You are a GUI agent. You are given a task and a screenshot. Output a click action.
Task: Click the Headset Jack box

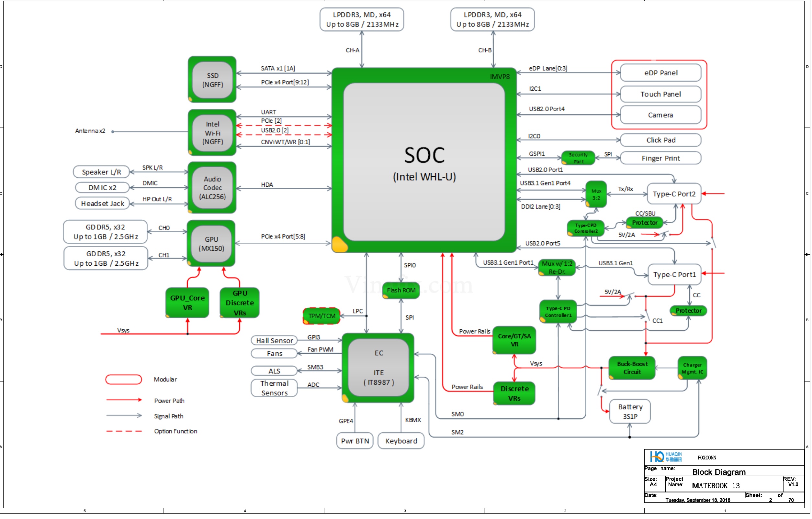(103, 204)
